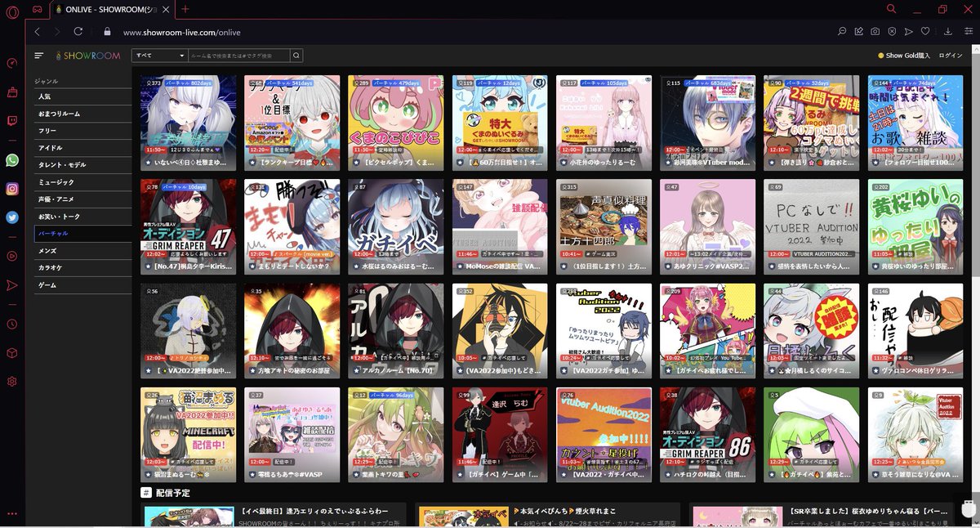
Task: Open GX Corner gamepad icon
Action: [x=37, y=9]
